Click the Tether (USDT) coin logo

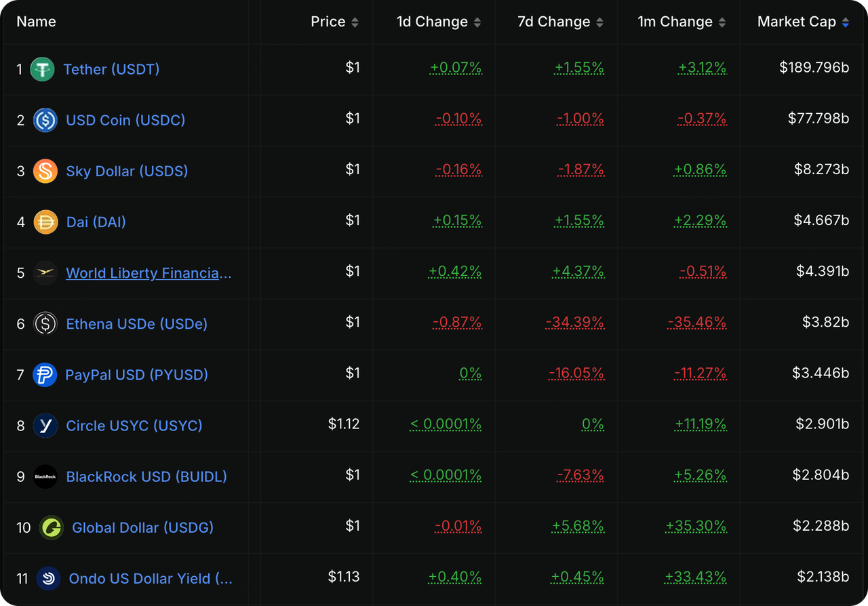pyautogui.click(x=42, y=69)
